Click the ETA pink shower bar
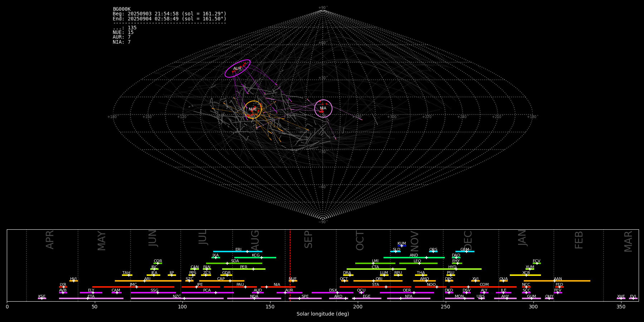Viewport: 644px width, 322px height. click(91, 298)
